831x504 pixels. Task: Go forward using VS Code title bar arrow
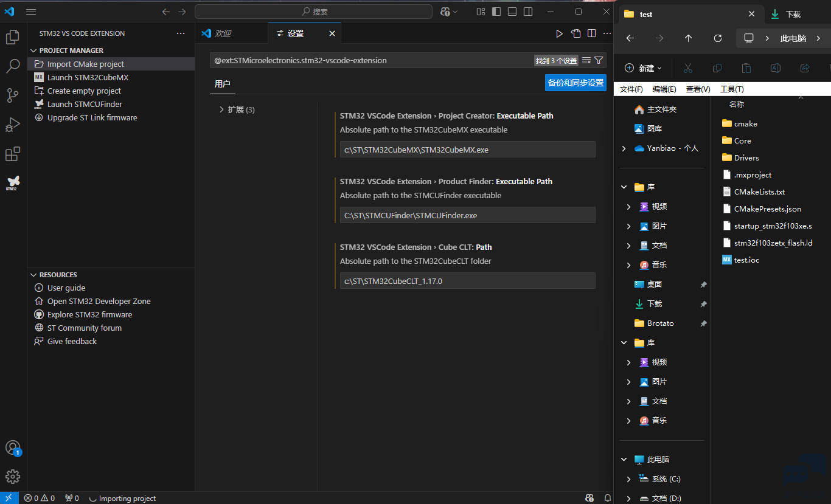[182, 12]
